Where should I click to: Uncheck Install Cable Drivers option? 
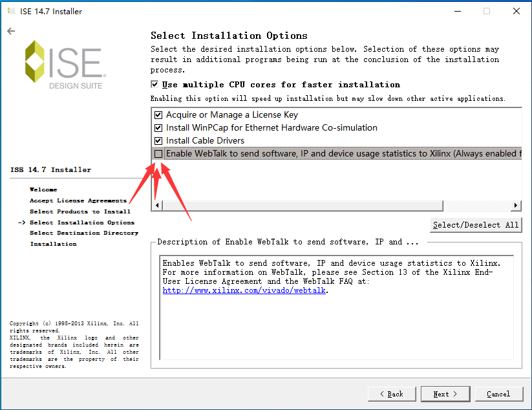158,140
